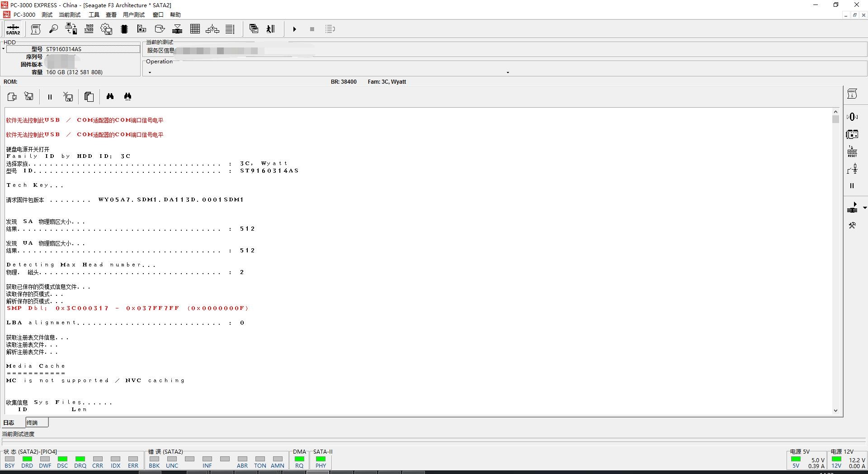Open the 查看 menu

[111, 15]
